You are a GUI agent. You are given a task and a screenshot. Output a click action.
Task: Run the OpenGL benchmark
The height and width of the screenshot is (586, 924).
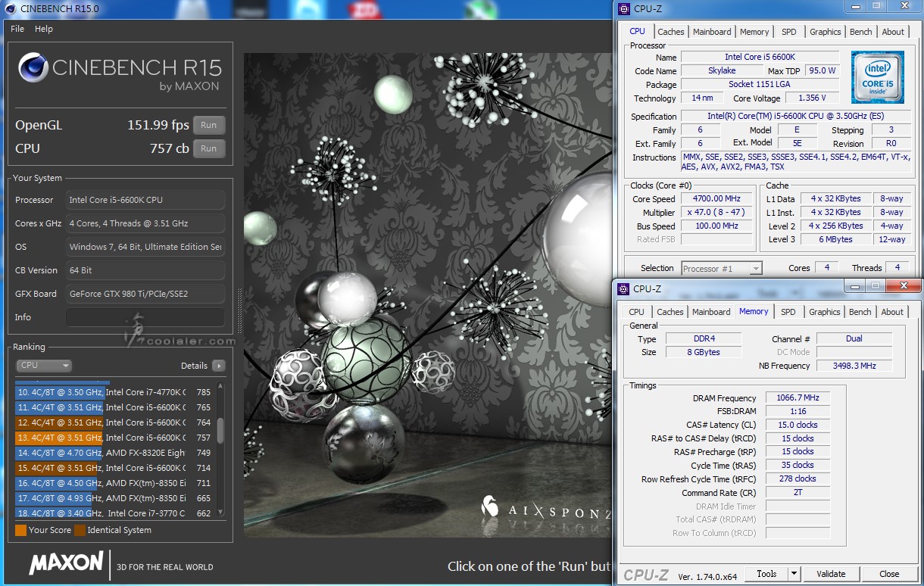coord(209,126)
